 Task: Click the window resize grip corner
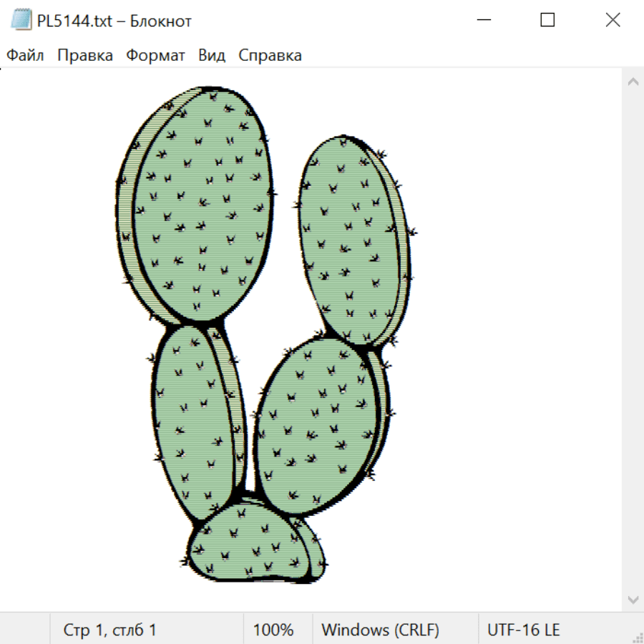tap(637, 637)
